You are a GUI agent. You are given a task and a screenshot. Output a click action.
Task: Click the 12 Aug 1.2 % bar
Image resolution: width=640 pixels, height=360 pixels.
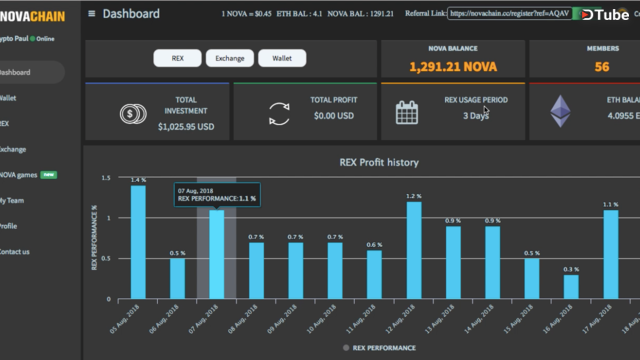point(414,250)
